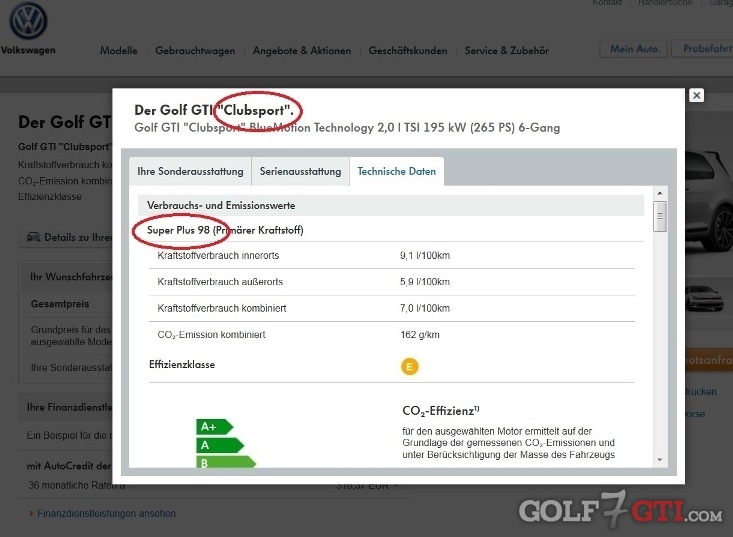
Task: Click the orange Angebotsanfrage button
Action: 709,360
